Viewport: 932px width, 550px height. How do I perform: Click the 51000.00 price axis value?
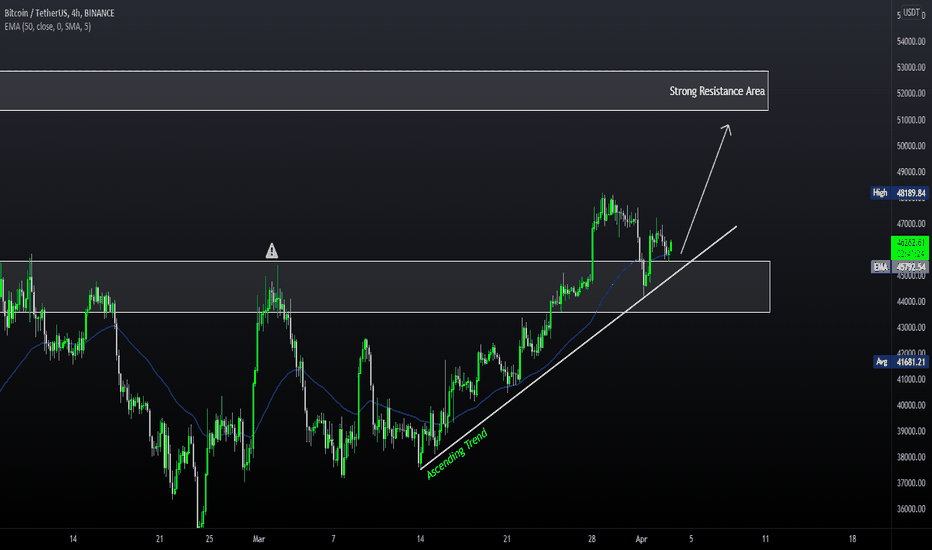(x=911, y=120)
